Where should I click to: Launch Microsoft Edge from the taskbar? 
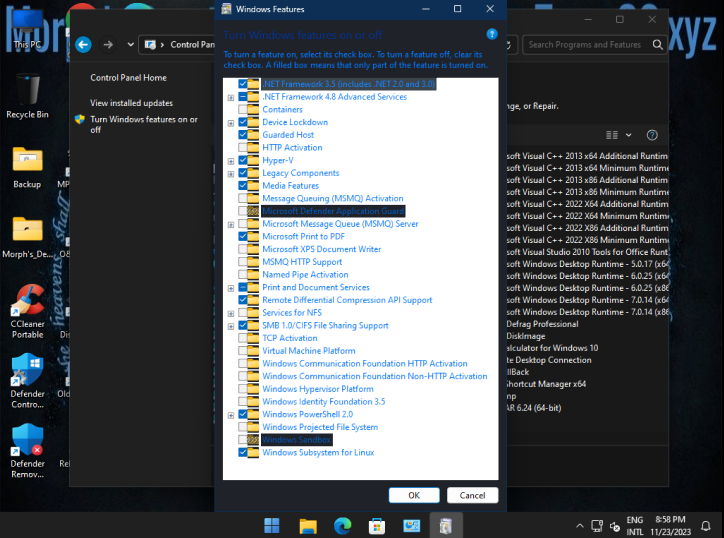[342, 526]
